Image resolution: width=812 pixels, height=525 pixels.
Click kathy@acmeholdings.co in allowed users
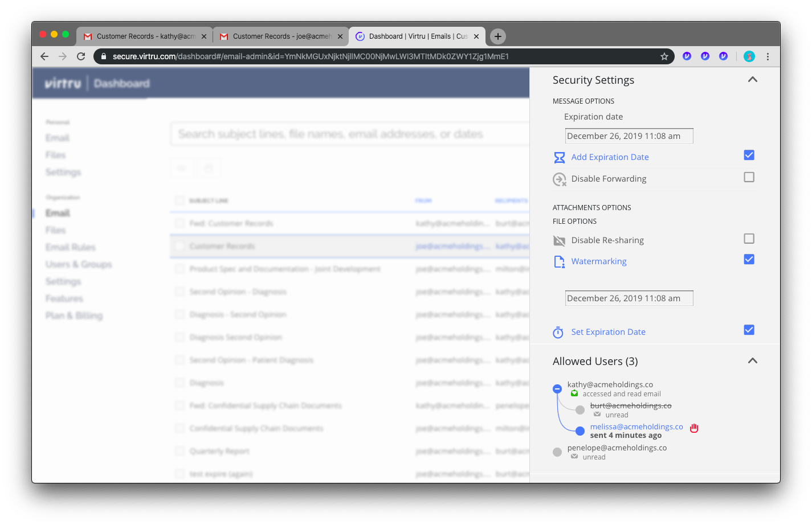[x=610, y=384]
